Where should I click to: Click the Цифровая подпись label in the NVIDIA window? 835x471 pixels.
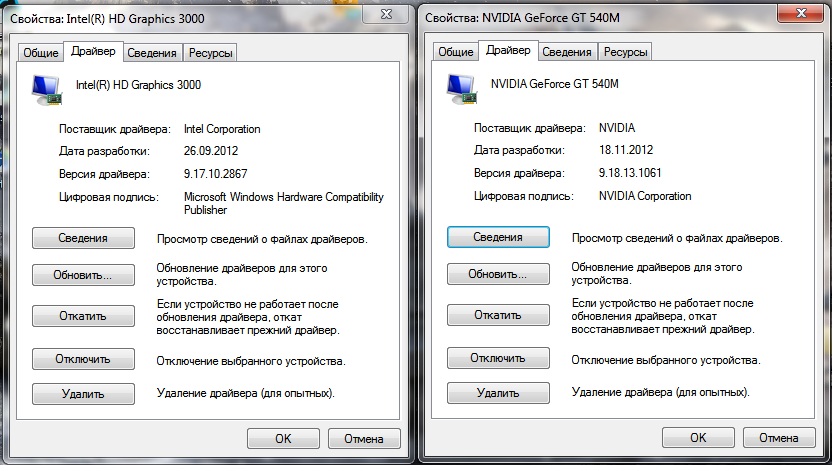(x=523, y=196)
